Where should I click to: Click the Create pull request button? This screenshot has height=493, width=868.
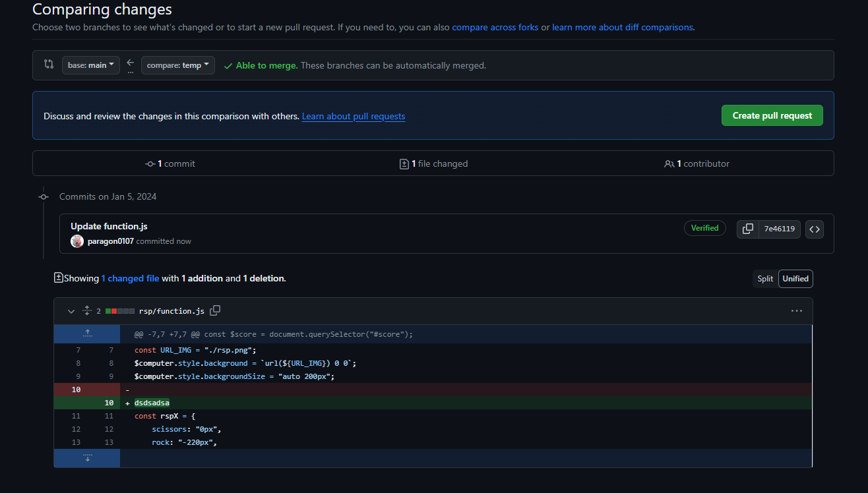(x=772, y=115)
